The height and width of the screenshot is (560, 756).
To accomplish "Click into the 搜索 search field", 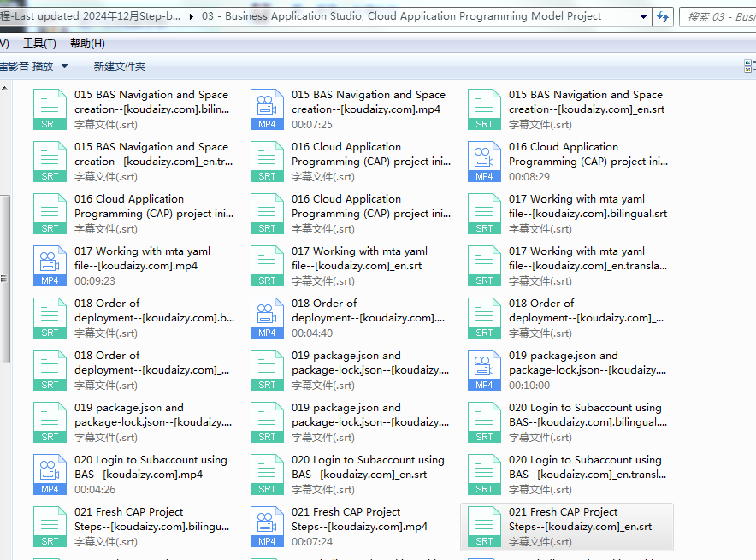I will 719,16.
